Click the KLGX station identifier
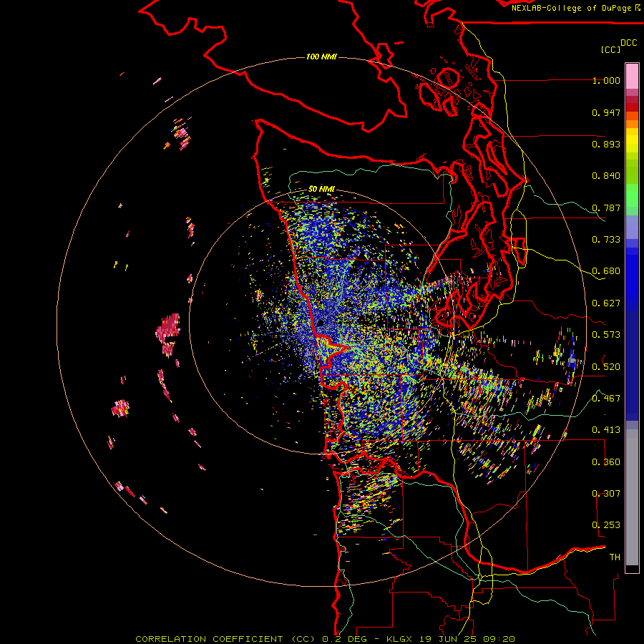Viewport: 644px width, 644px height. click(399, 639)
